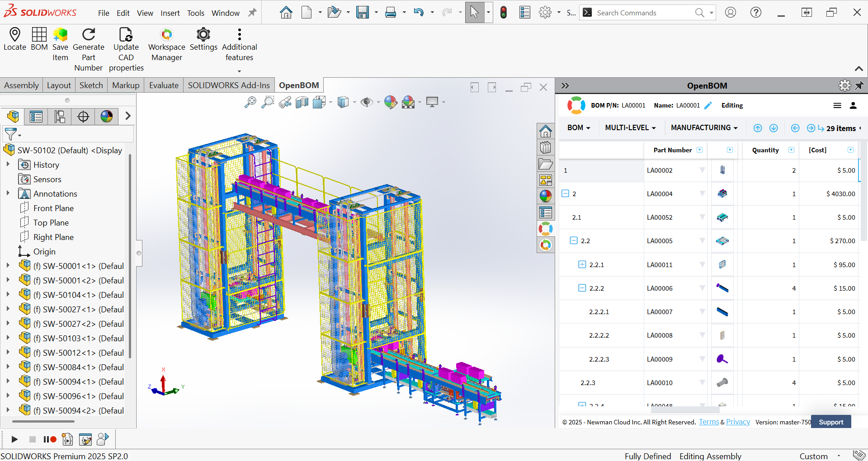Image resolution: width=868 pixels, height=461 pixels.
Task: Click the Support button
Action: (x=830, y=422)
